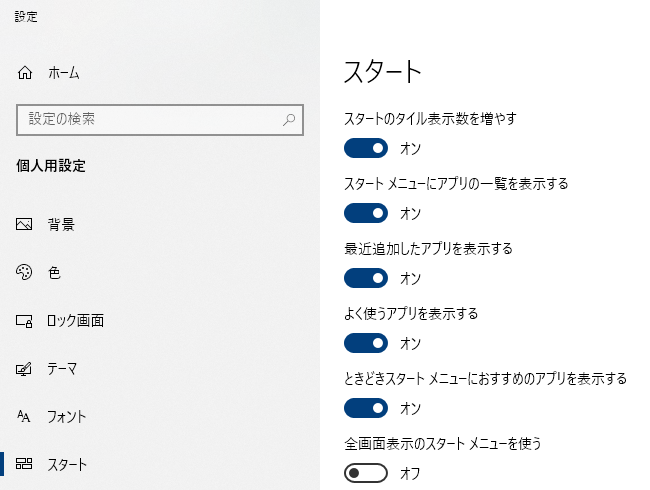This screenshot has width=650, height=490.
Task: Toggle スタート メニューにアプリの一覧を表示する switch
Action: tap(365, 213)
